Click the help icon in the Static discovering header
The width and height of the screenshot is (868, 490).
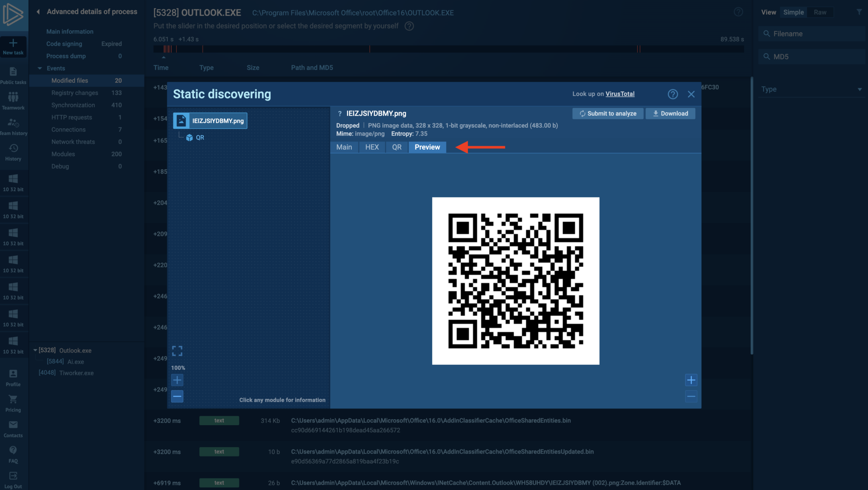(x=673, y=94)
